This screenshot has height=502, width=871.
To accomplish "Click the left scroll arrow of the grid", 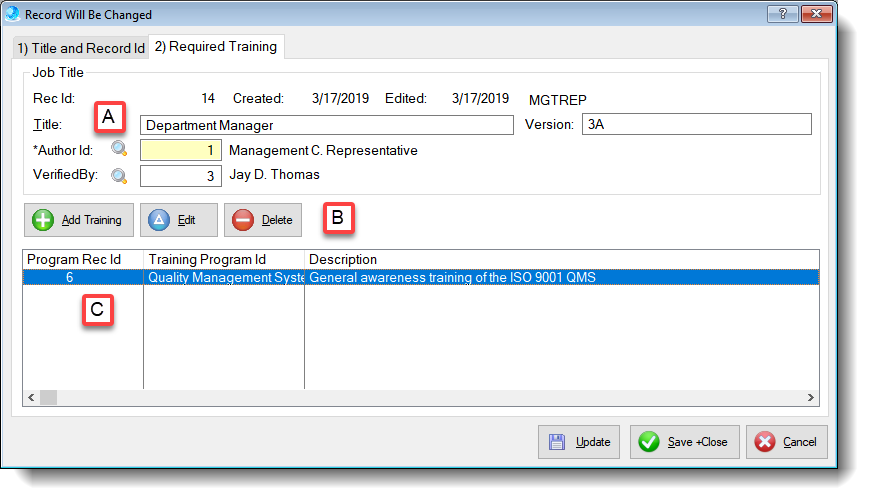I will pyautogui.click(x=31, y=398).
